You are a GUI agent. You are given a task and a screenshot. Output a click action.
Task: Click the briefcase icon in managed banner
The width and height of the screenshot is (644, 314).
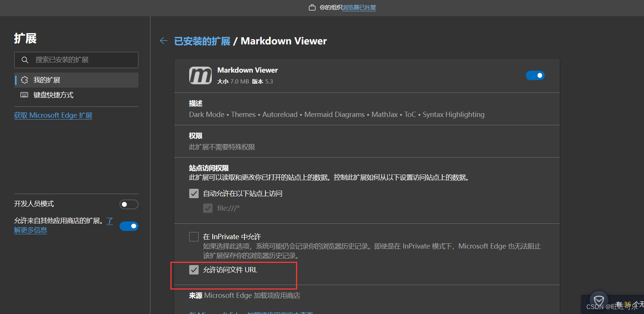coord(312,8)
